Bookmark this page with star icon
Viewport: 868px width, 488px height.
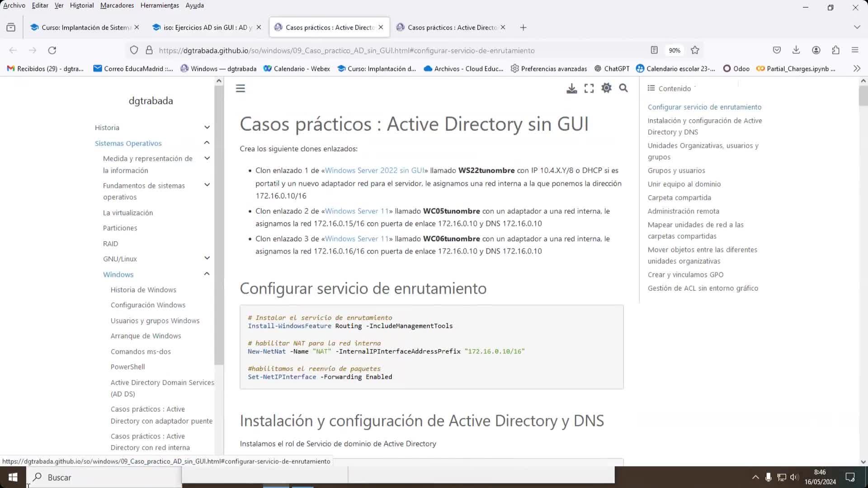695,50
